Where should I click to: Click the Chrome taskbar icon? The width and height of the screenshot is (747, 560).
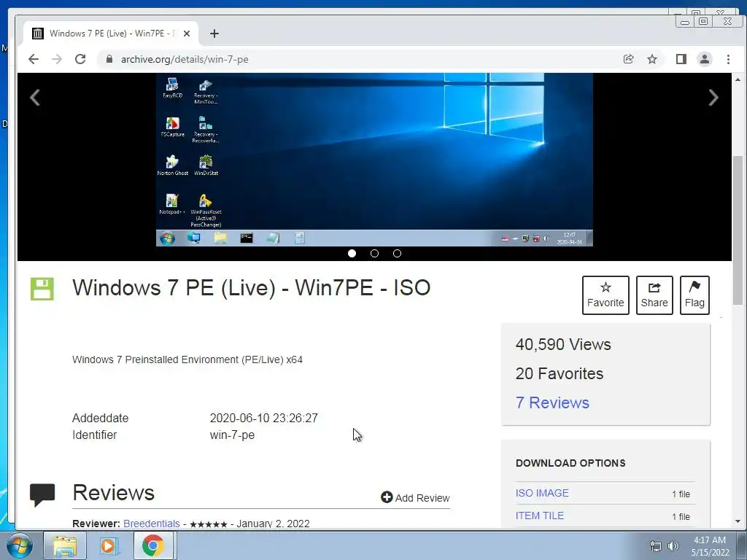(152, 545)
